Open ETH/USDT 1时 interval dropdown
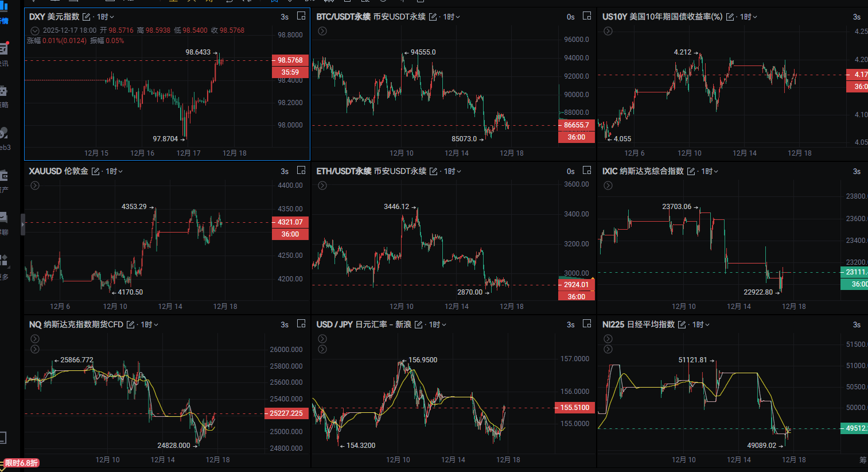Image resolution: width=868 pixels, height=472 pixels. coord(452,172)
